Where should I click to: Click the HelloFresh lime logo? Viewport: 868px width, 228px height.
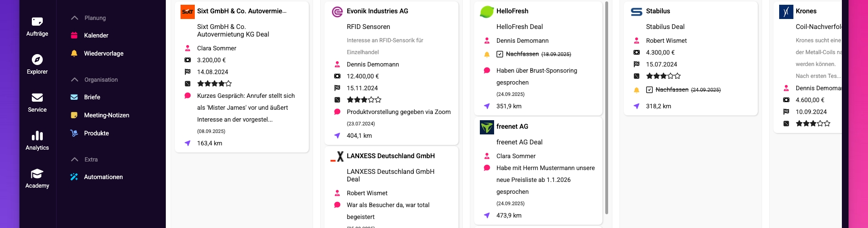[487, 11]
